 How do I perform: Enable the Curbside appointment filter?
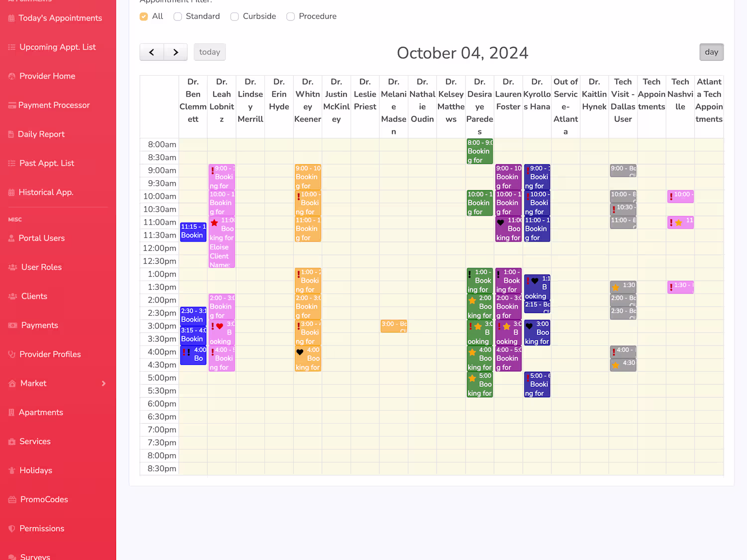pyautogui.click(x=235, y=16)
